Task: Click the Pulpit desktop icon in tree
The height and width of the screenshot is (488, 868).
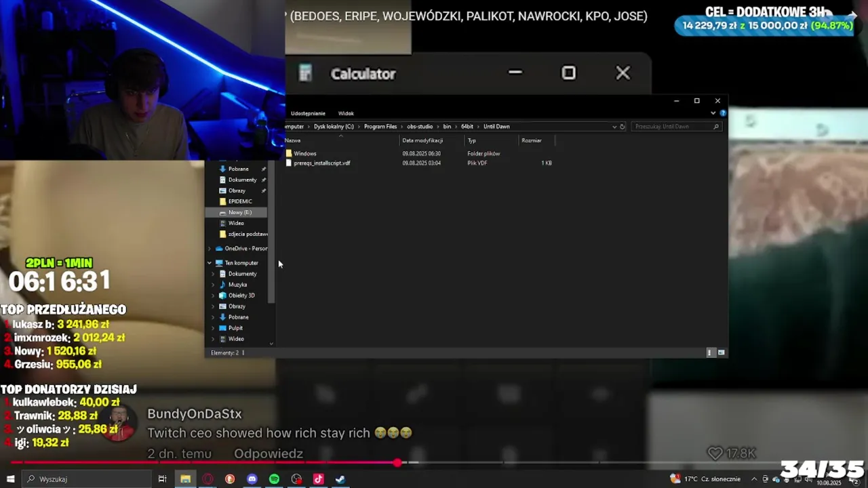Action: click(x=222, y=328)
